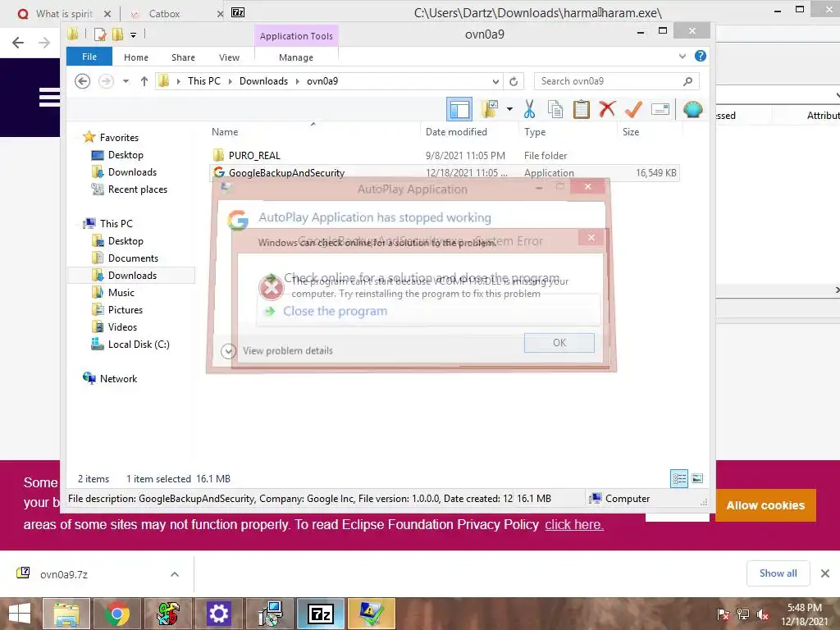Switch to details view icon in status bar
Screen dimensions: 840x630
tap(678, 478)
